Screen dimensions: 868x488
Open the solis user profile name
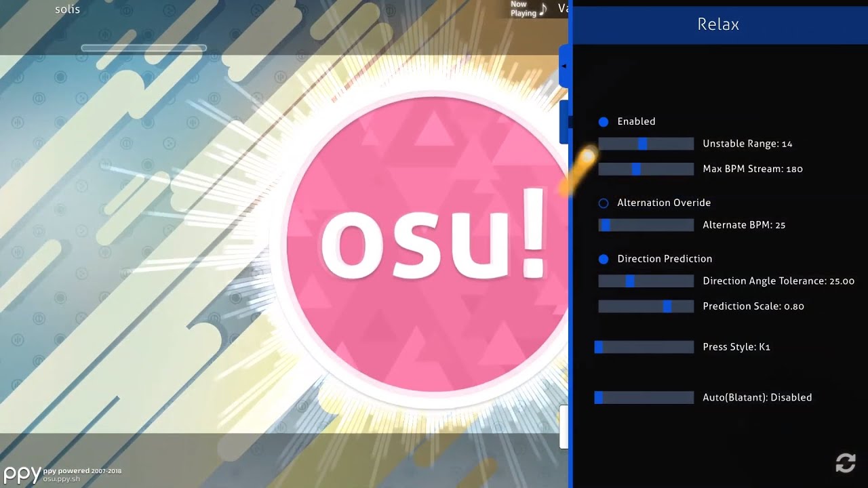tap(67, 9)
